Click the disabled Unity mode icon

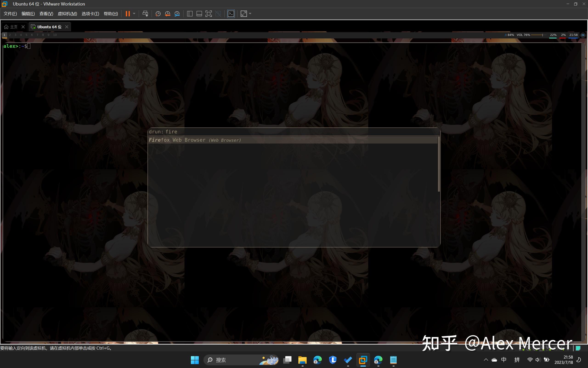pyautogui.click(x=218, y=14)
